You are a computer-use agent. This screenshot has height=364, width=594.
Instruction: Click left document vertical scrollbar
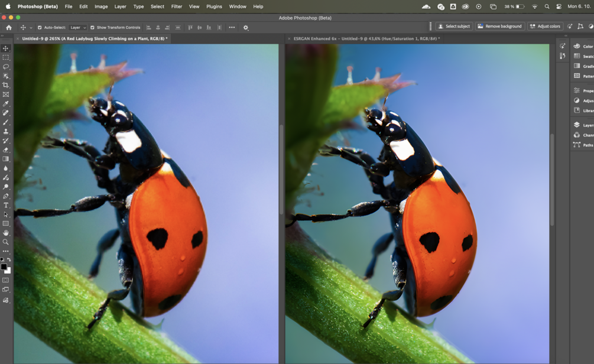(281, 170)
